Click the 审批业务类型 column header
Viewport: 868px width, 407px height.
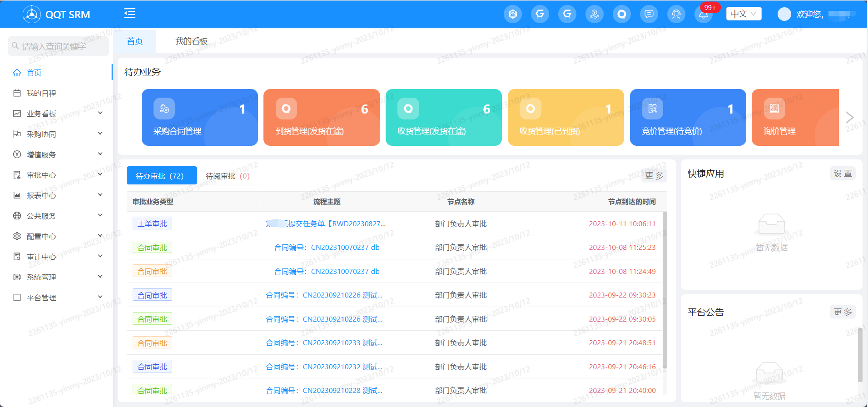(153, 202)
